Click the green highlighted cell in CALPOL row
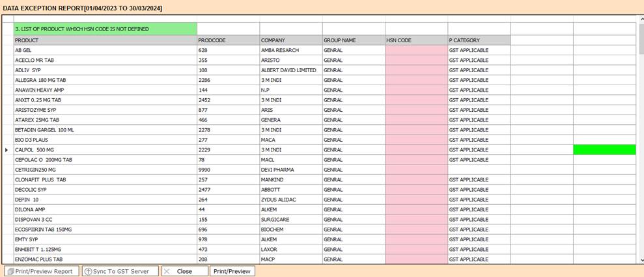 pyautogui.click(x=604, y=150)
